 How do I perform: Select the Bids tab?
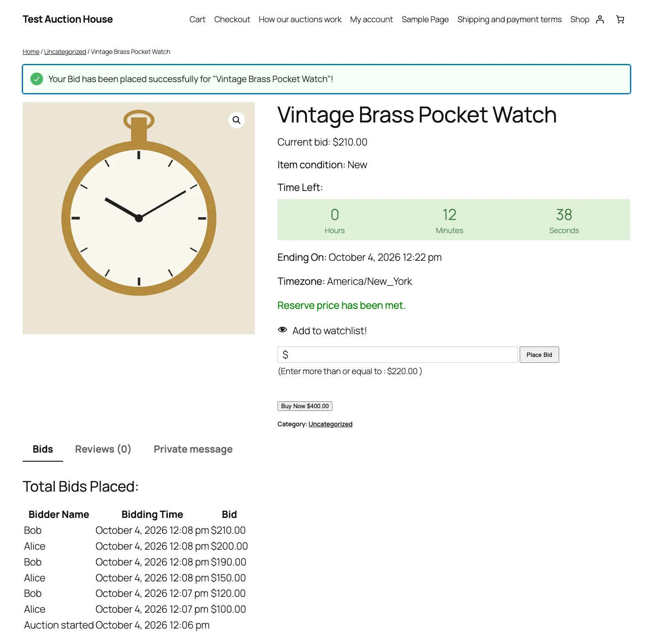[43, 449]
